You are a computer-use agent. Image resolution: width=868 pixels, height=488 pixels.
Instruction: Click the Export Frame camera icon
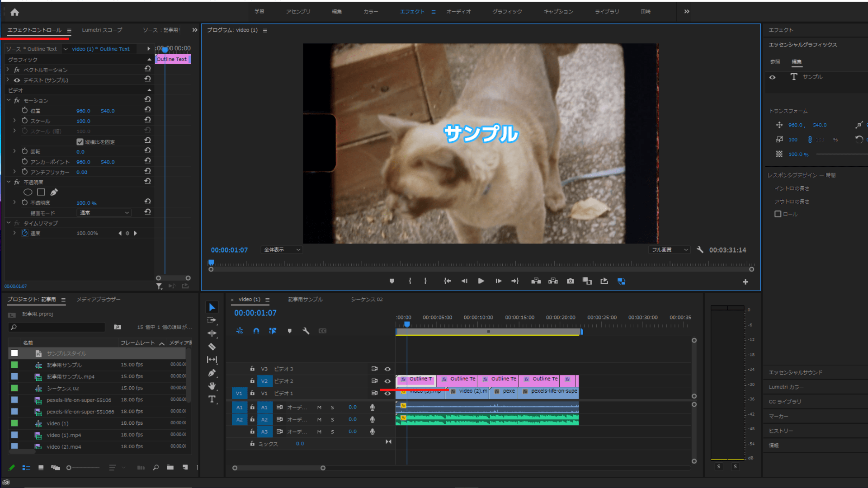tap(570, 281)
